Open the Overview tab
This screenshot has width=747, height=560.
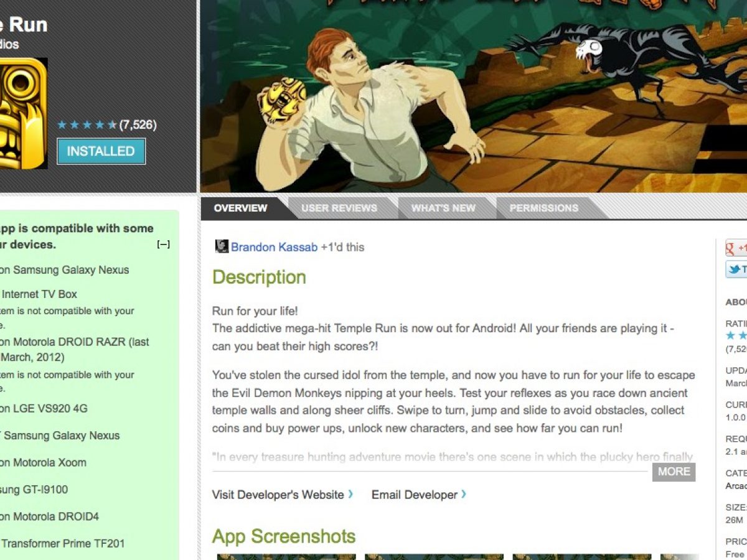click(x=240, y=208)
